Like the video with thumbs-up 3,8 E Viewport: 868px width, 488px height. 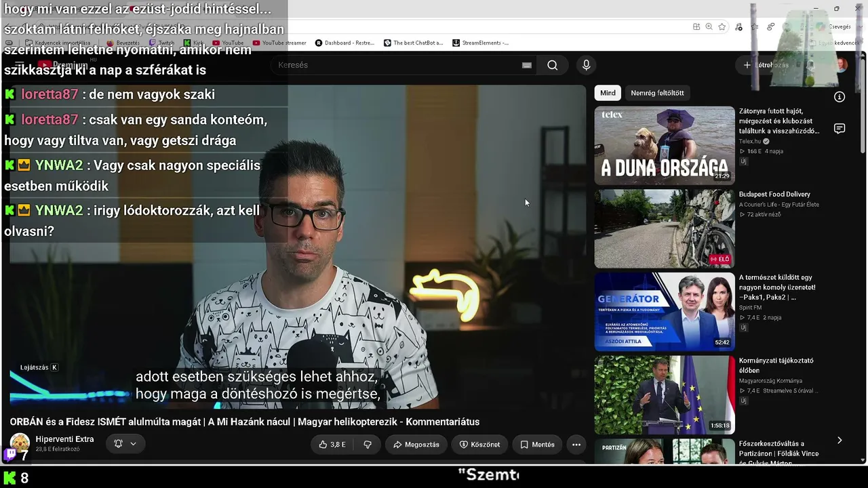(x=332, y=445)
